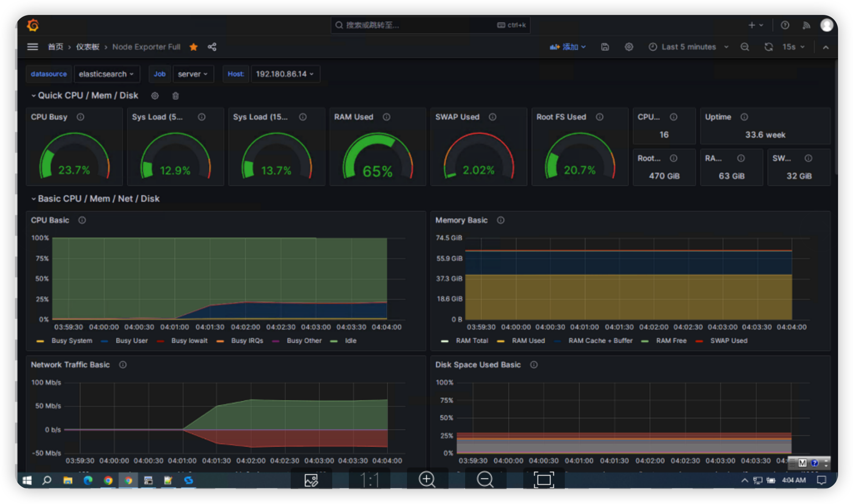
Task: Open the help question mark icon
Action: (784, 25)
